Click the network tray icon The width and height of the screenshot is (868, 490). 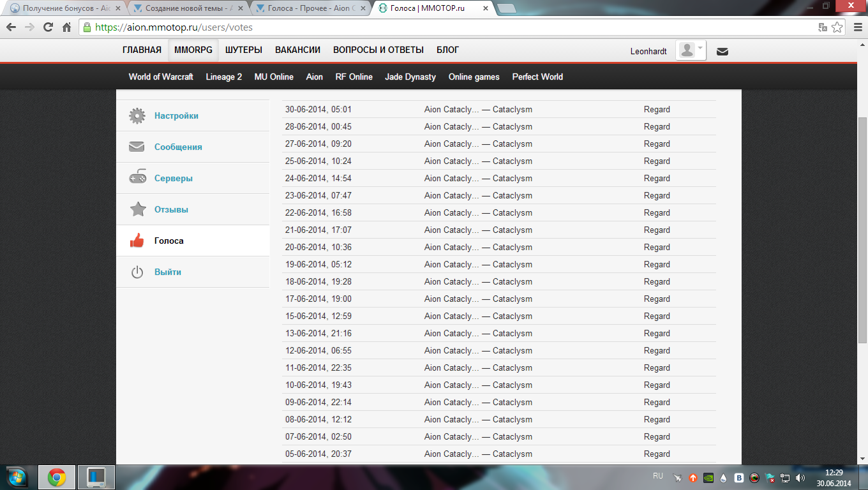pyautogui.click(x=785, y=477)
